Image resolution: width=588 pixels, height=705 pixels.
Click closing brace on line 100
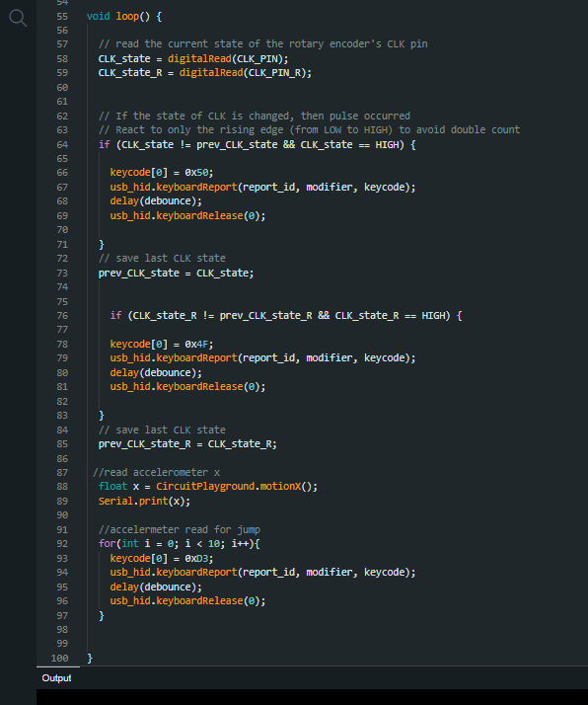pyautogui.click(x=90, y=659)
